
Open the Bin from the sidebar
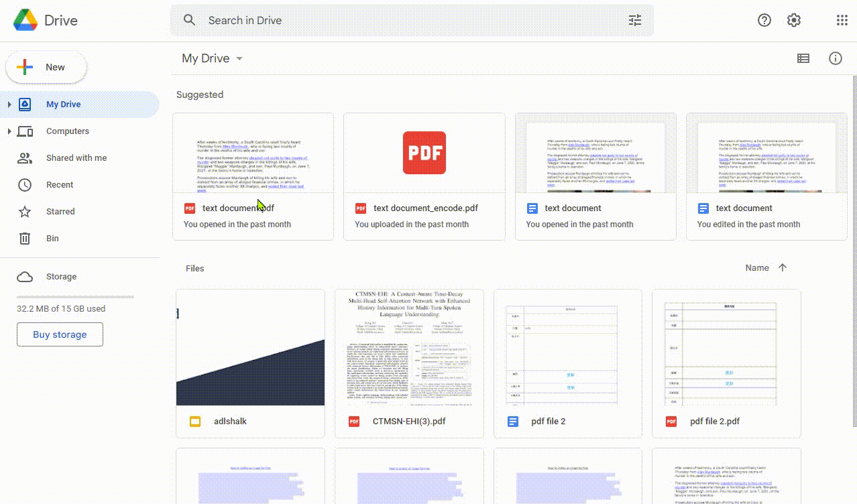(52, 238)
